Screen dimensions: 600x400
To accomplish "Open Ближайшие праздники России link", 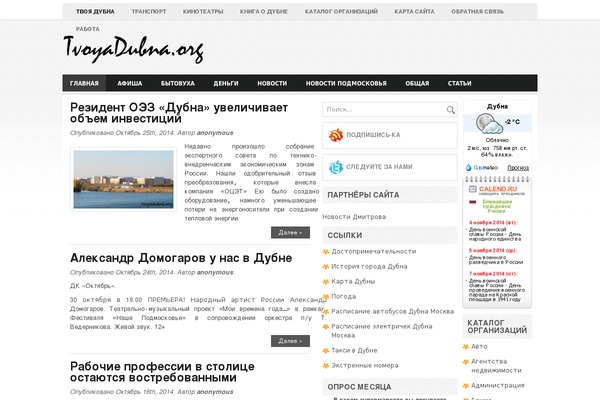I will pos(497,206).
